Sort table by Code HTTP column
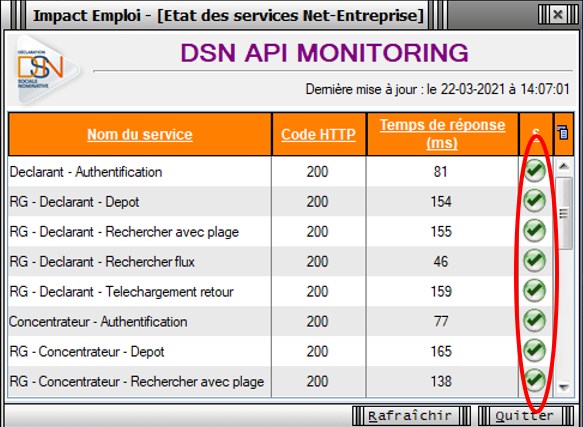The height and width of the screenshot is (427, 583). [x=318, y=134]
